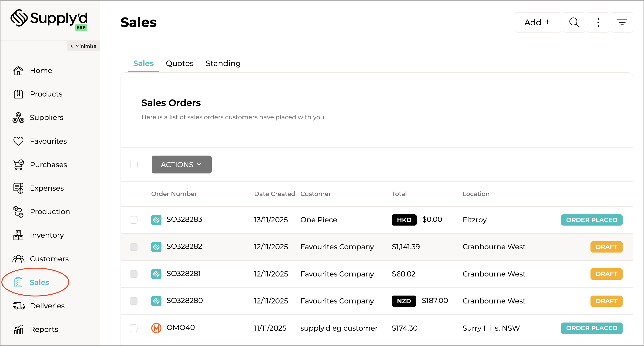The height and width of the screenshot is (346, 644).
Task: Open the filter lines icon
Action: [x=622, y=23]
